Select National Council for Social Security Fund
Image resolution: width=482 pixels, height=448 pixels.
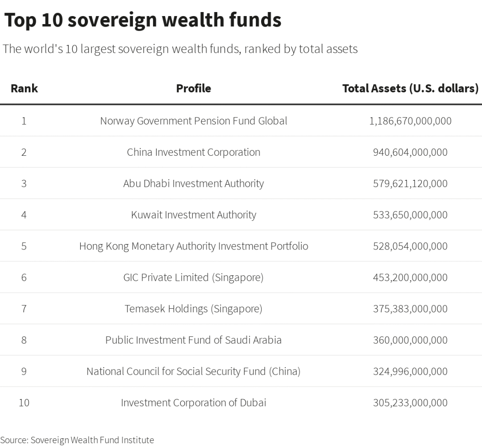[x=193, y=371]
